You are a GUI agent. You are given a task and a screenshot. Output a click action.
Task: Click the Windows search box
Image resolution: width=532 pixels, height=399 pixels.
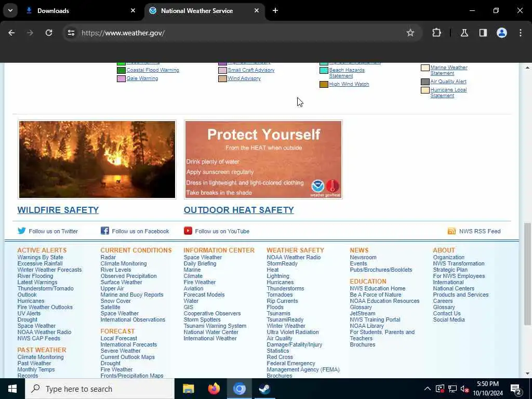(x=100, y=389)
